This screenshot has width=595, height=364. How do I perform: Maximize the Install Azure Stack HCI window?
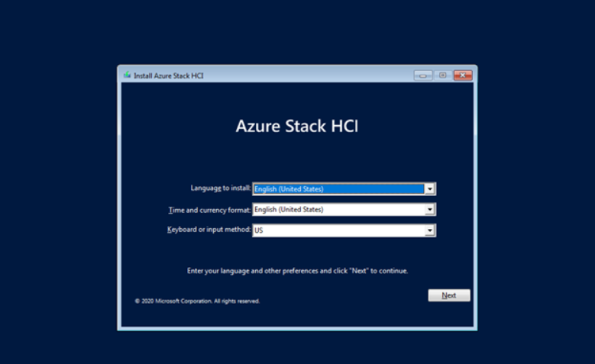click(442, 76)
